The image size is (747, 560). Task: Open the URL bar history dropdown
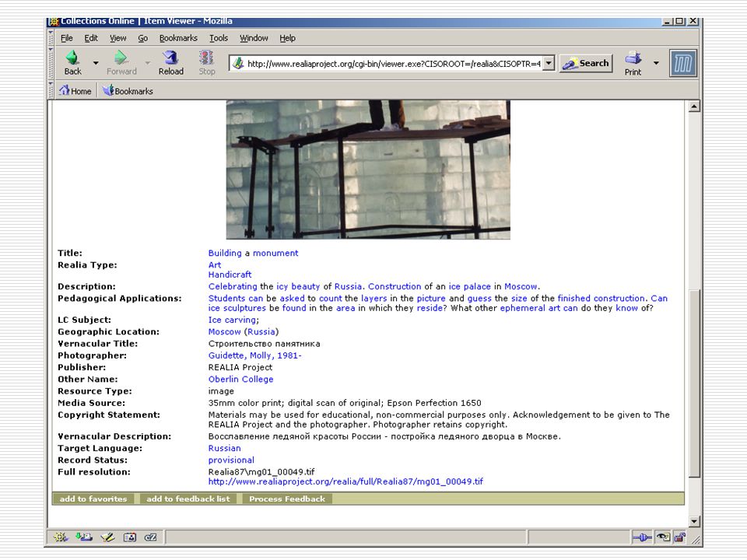pyautogui.click(x=549, y=63)
